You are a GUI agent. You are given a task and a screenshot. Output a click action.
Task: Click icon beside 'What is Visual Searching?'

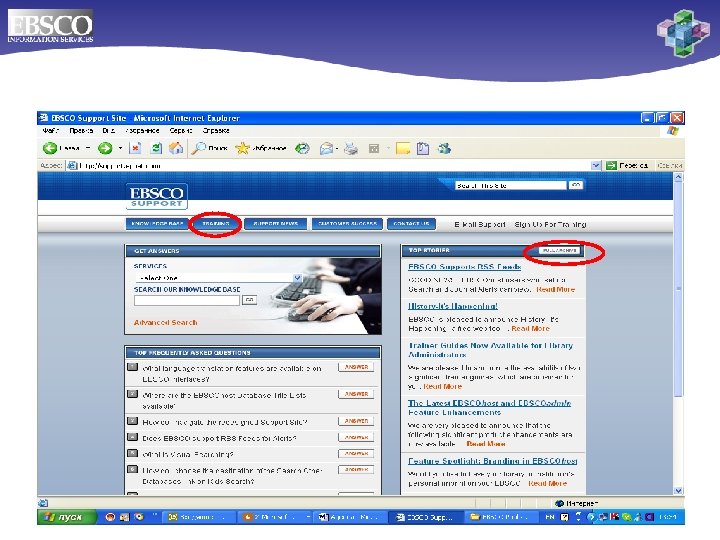132,454
